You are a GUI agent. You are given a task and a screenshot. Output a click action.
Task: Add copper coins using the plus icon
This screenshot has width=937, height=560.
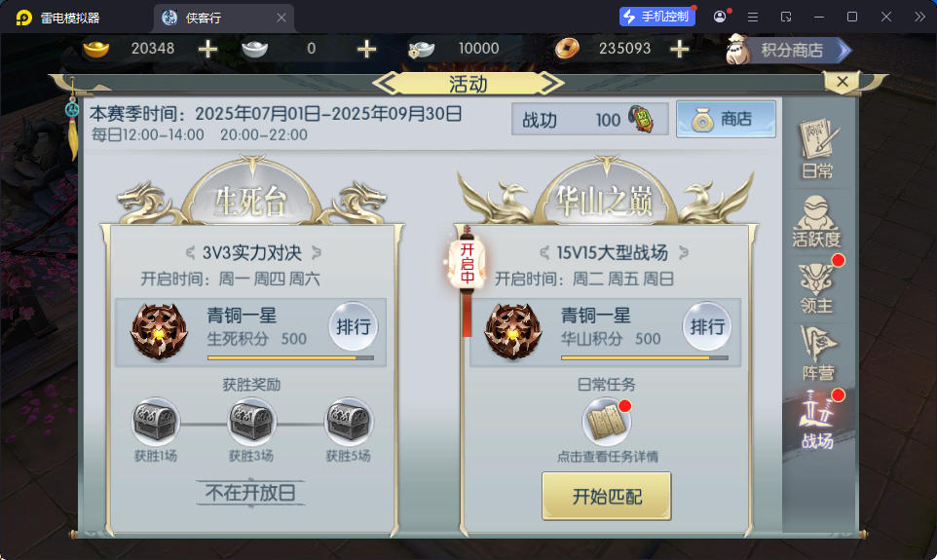680,49
